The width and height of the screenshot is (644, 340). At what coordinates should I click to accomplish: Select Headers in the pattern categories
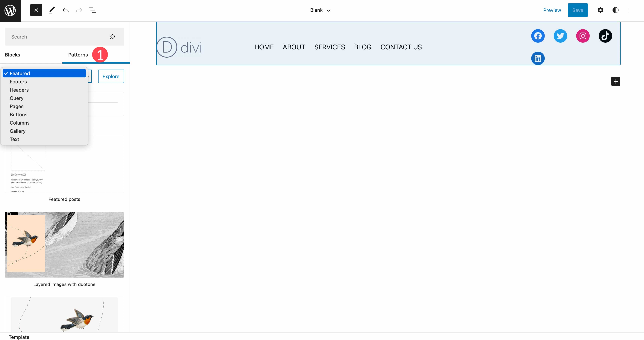pyautogui.click(x=19, y=90)
